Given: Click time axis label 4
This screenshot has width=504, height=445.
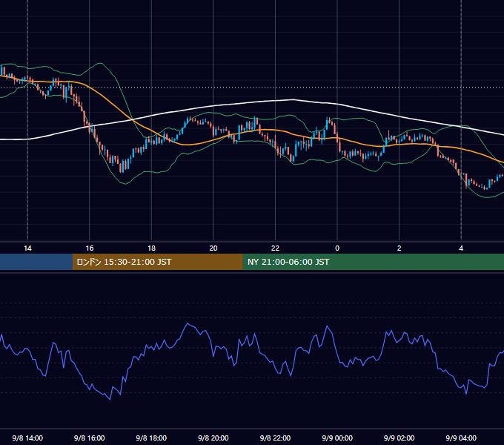Looking at the screenshot, I should coord(461,248).
